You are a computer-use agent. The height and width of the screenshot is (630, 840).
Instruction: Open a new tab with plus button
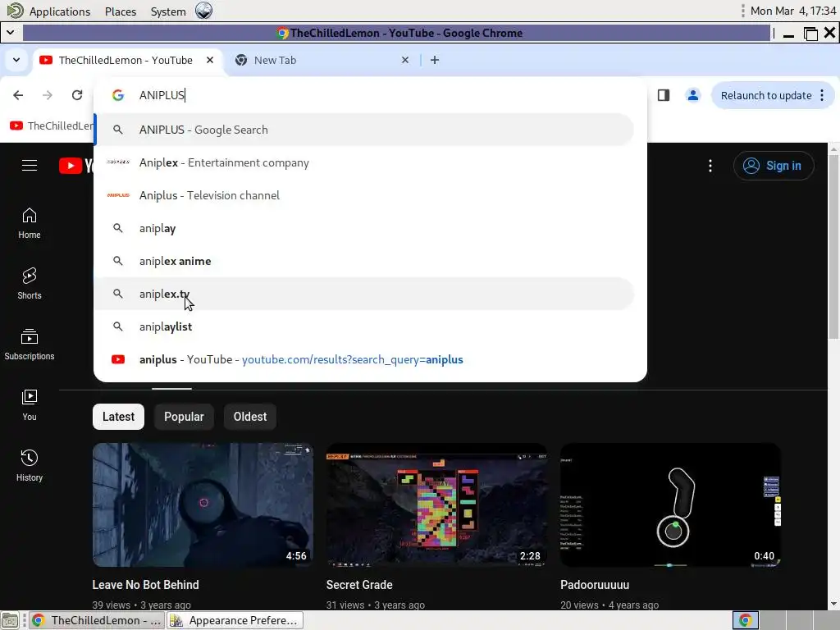click(x=435, y=60)
